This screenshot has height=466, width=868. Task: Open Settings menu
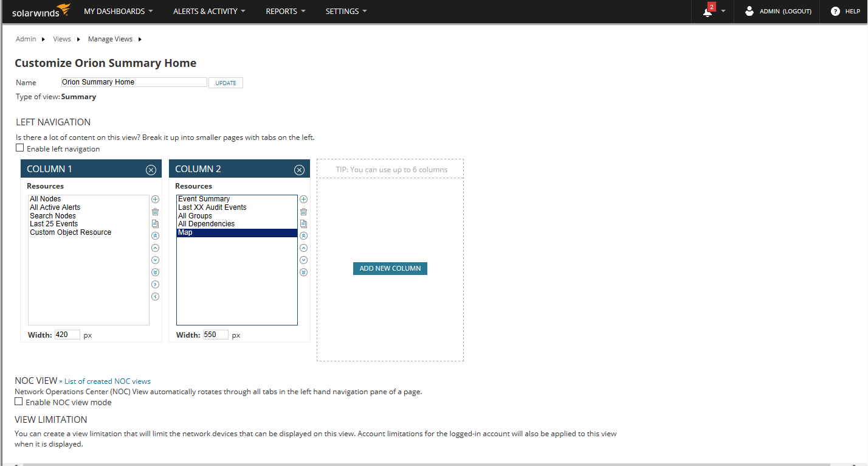[346, 11]
